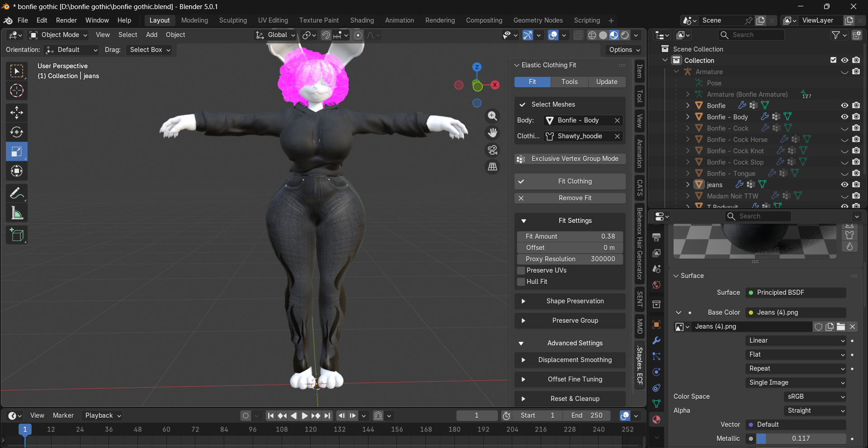
Task: Open the Render menu
Action: [x=66, y=20]
